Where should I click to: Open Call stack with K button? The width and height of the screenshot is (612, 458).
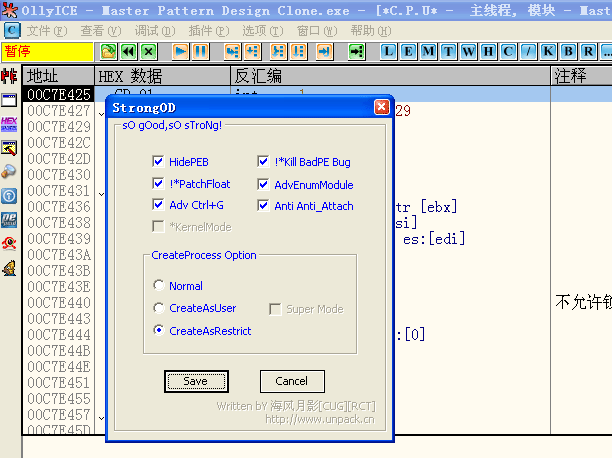(x=548, y=52)
